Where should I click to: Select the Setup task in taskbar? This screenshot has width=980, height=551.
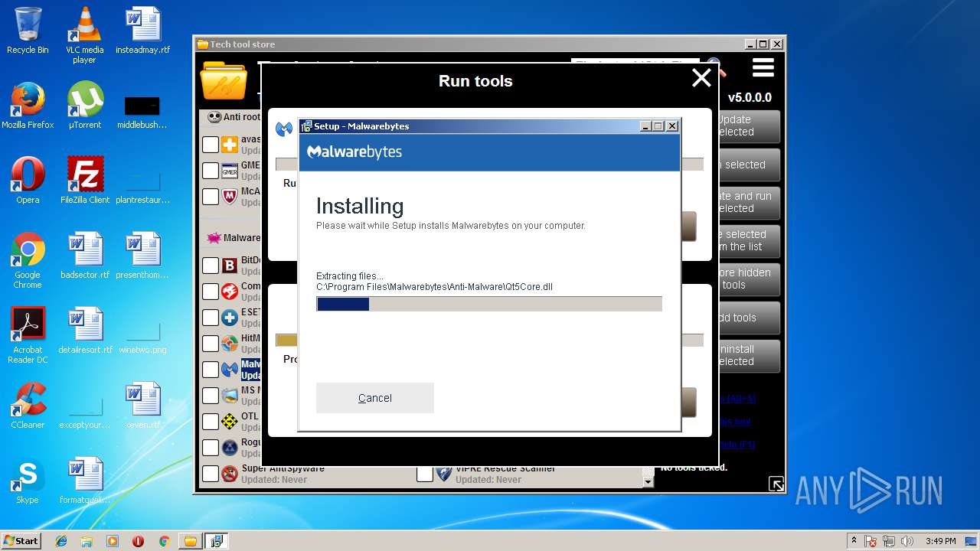[216, 541]
